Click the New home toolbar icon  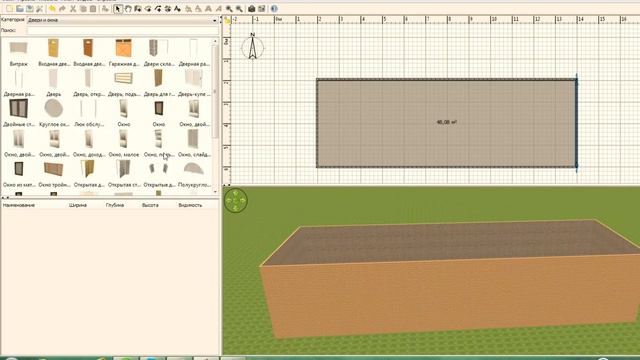(9, 9)
